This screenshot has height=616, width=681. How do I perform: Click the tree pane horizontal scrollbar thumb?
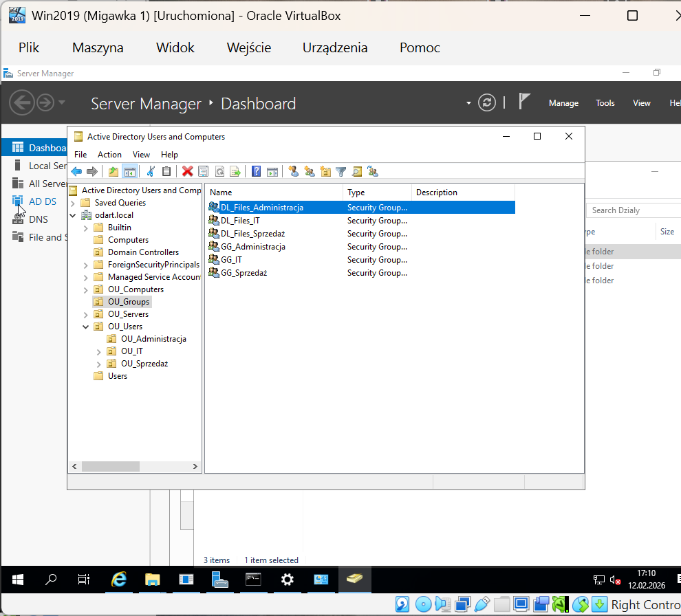(x=110, y=466)
